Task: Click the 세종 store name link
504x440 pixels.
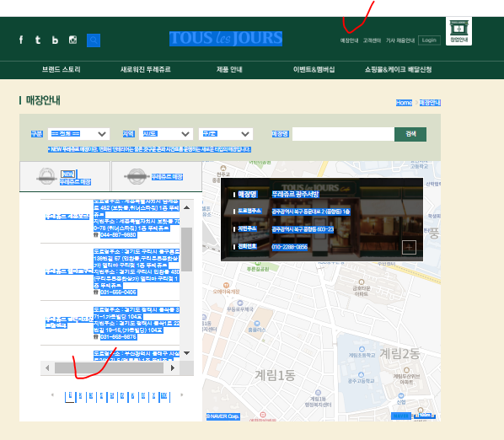Action: [x=67, y=217]
